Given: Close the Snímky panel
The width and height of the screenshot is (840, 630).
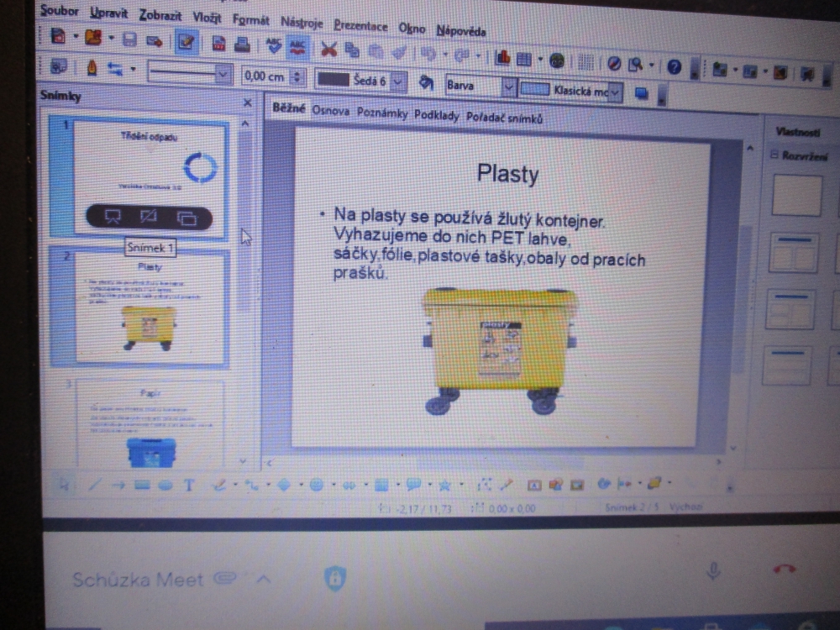Looking at the screenshot, I should pos(247,102).
